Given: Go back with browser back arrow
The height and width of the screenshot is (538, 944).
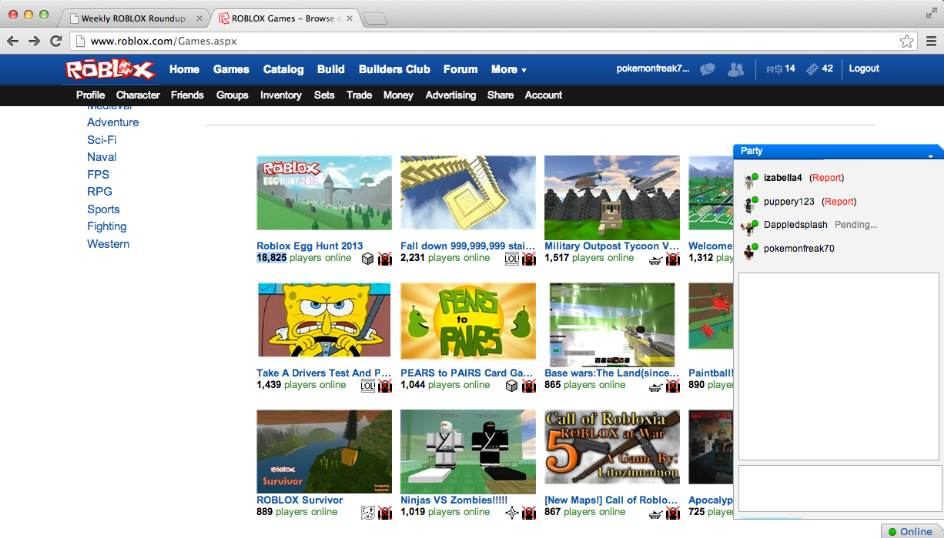Looking at the screenshot, I should [x=13, y=41].
